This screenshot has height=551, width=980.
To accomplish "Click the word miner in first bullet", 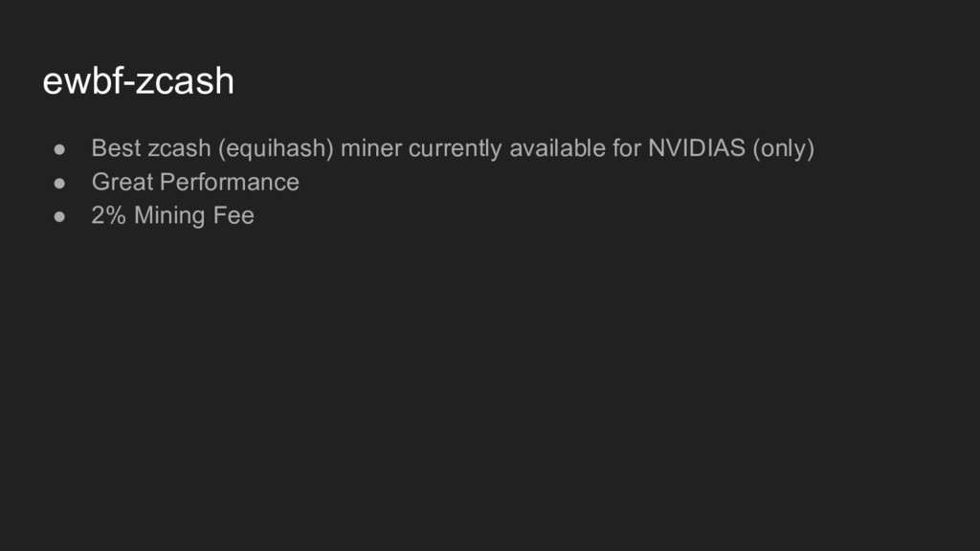I will coord(370,148).
